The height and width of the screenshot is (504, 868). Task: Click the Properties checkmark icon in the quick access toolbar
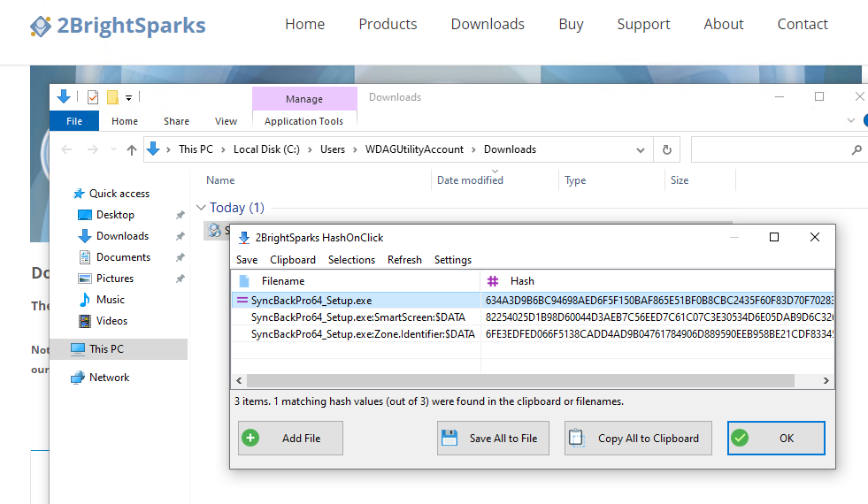point(93,97)
